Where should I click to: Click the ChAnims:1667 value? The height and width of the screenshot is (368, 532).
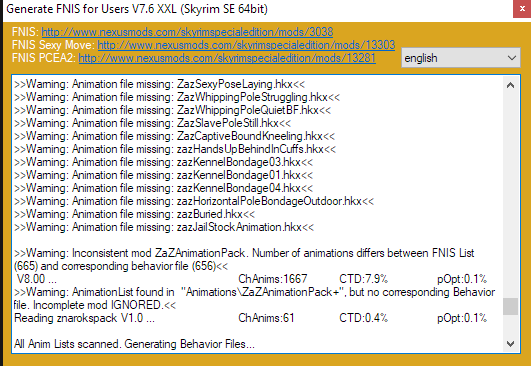pos(272,279)
